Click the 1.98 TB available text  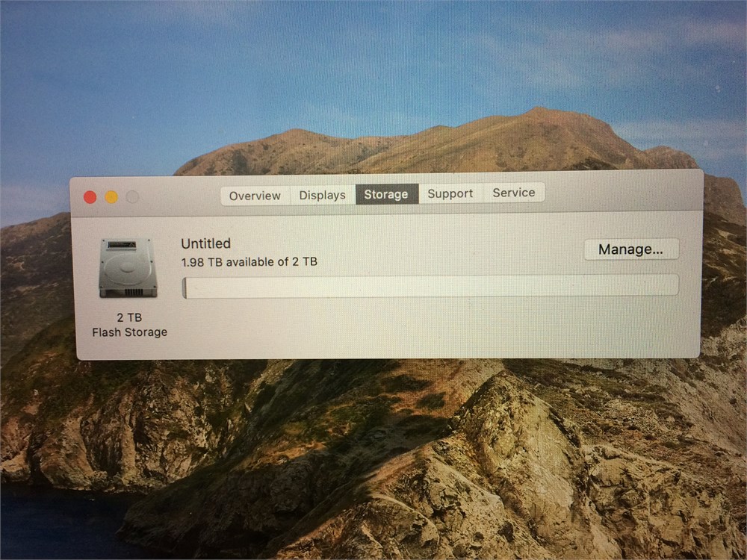pyautogui.click(x=249, y=262)
